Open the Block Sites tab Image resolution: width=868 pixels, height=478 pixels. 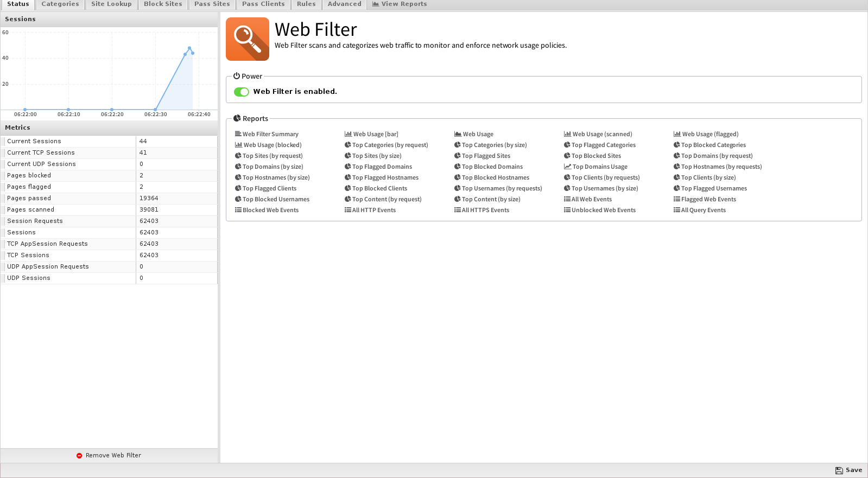point(163,4)
